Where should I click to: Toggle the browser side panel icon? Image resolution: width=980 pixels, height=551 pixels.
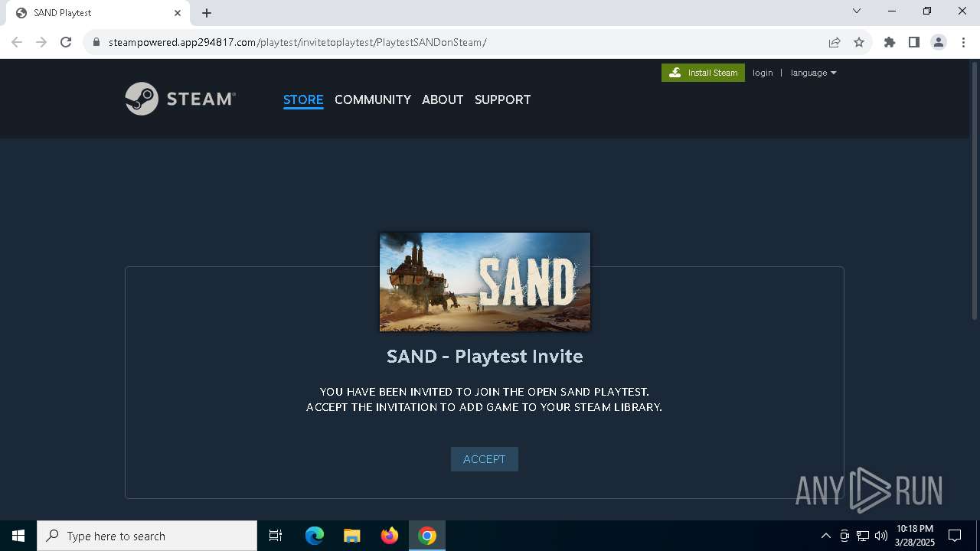(x=914, y=42)
